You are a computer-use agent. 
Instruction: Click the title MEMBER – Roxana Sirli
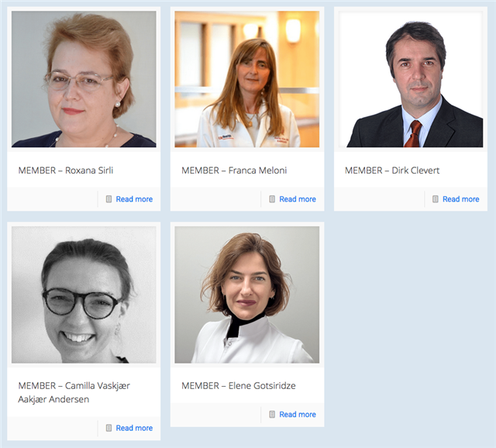tap(65, 171)
